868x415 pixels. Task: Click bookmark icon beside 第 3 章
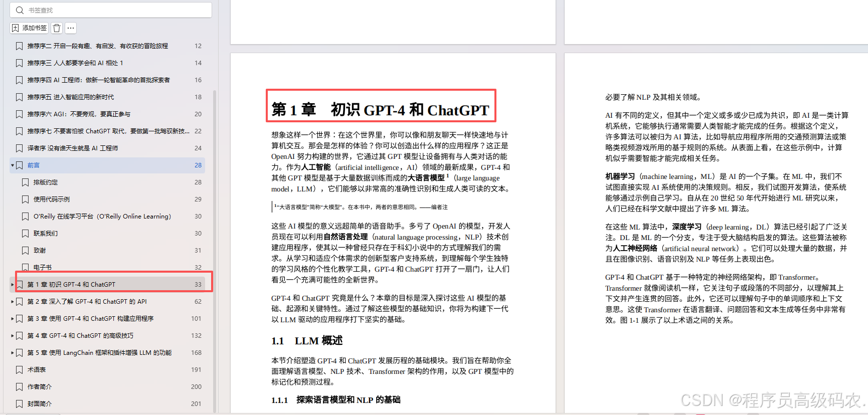pos(19,319)
